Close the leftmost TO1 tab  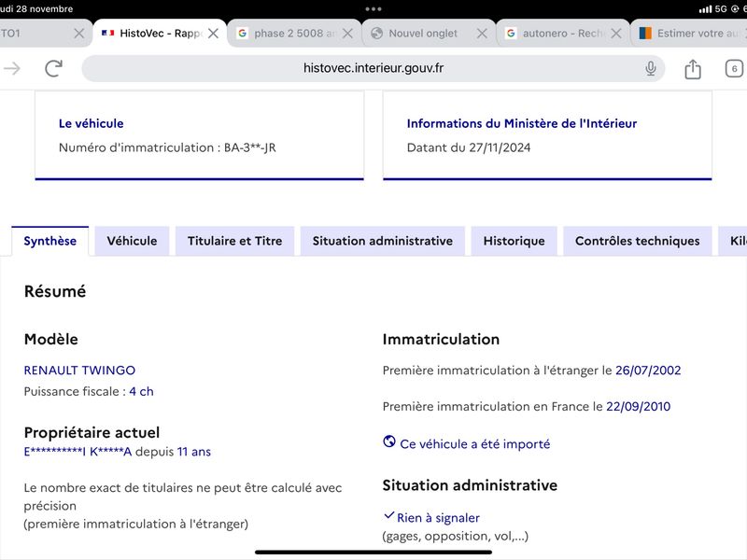(x=79, y=34)
